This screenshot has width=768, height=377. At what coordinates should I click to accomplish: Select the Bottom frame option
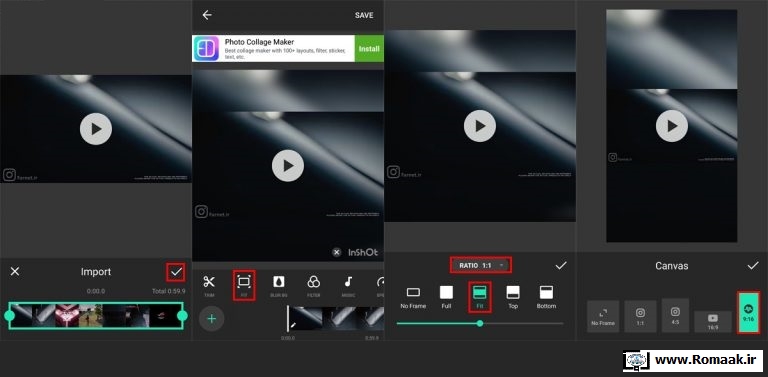[546, 297]
